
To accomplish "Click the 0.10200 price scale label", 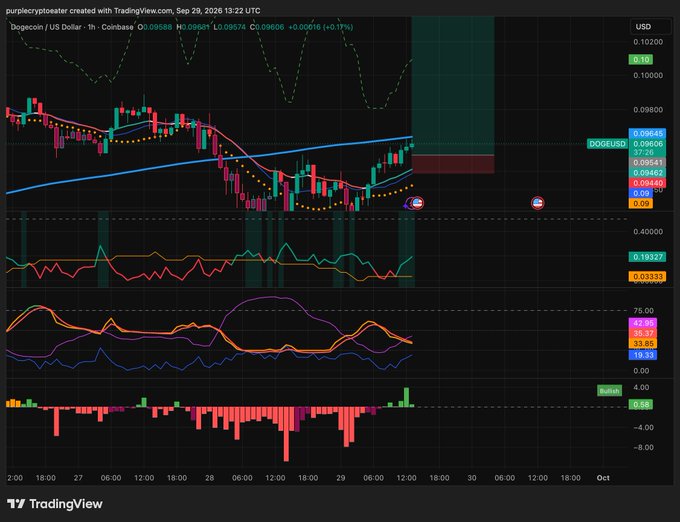I will click(x=648, y=42).
